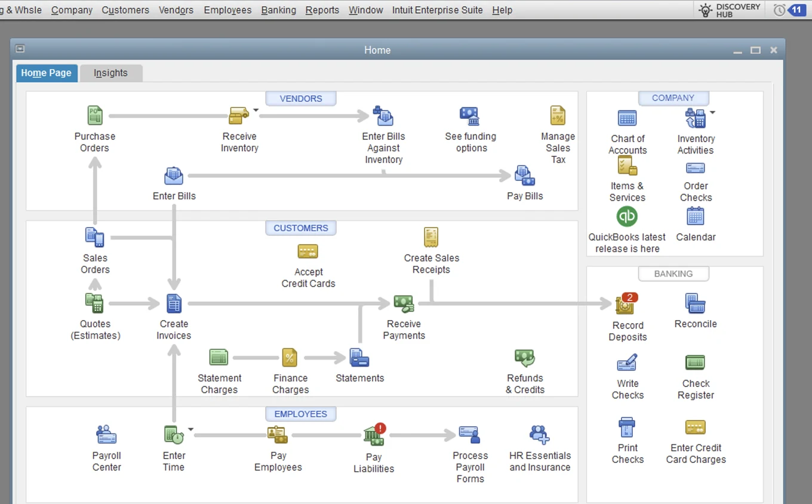This screenshot has width=812, height=504.
Task: Expand Inventory Activities dropdown arrow
Action: coord(712,112)
